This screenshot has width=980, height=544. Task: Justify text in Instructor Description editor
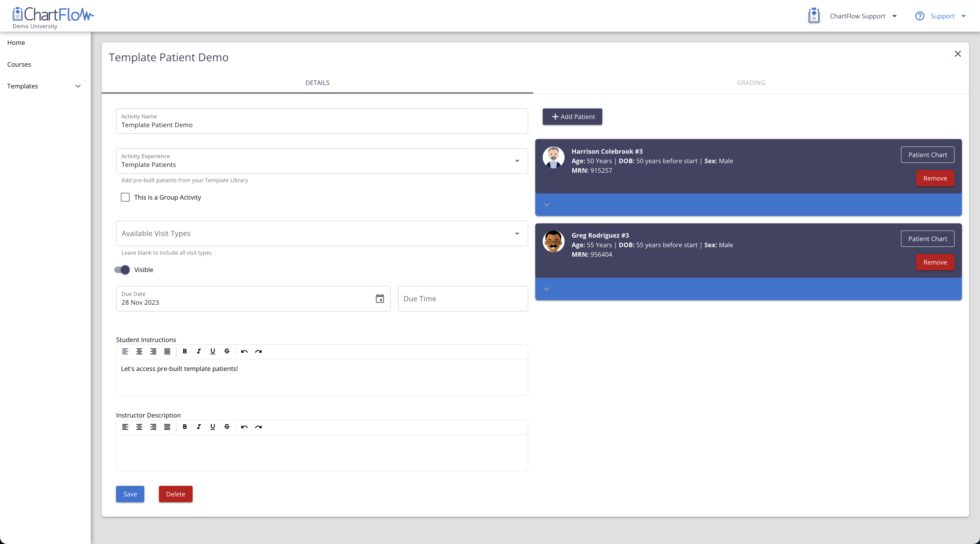167,427
